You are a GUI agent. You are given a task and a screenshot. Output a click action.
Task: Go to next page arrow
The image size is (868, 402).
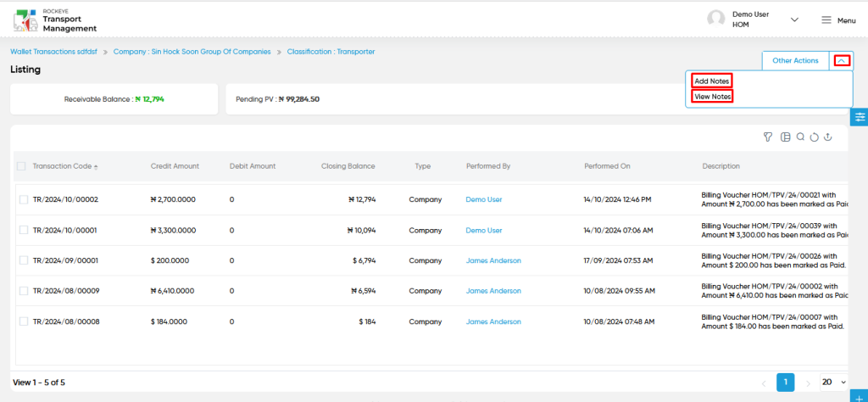[x=808, y=382]
